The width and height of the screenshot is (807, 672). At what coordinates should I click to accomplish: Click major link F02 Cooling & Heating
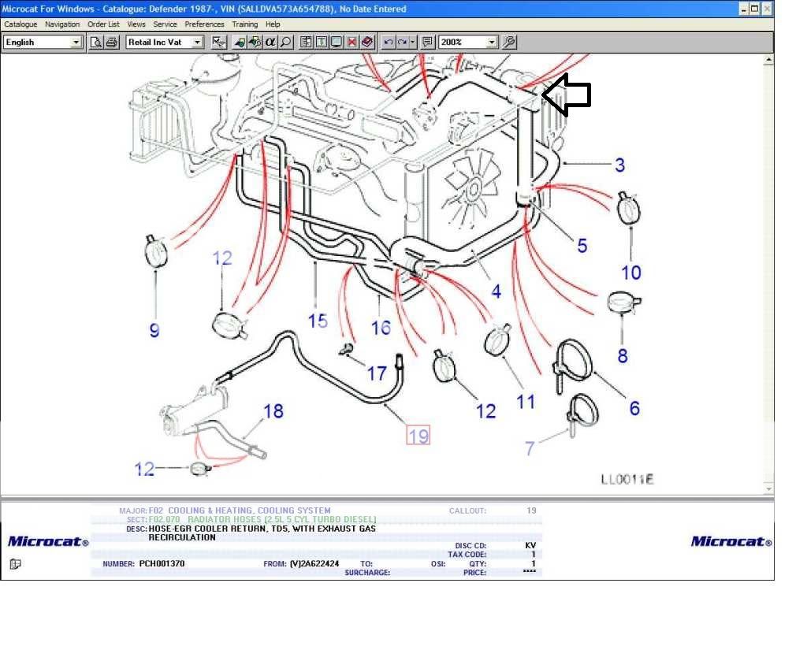[240, 510]
